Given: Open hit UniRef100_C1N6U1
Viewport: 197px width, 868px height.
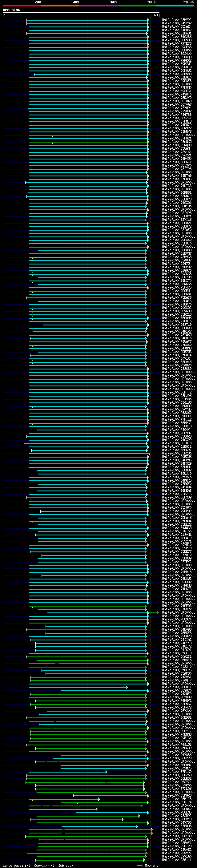Looking at the screenshot, I should (177, 33).
